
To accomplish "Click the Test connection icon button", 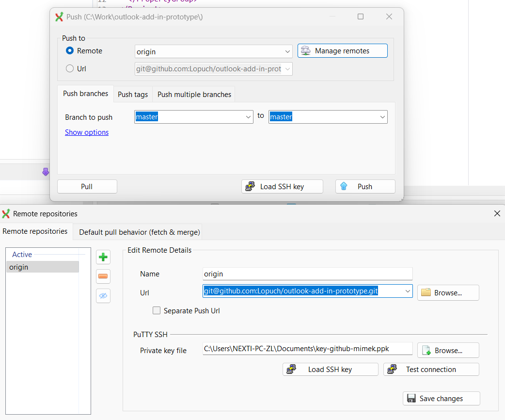I will [x=431, y=369].
